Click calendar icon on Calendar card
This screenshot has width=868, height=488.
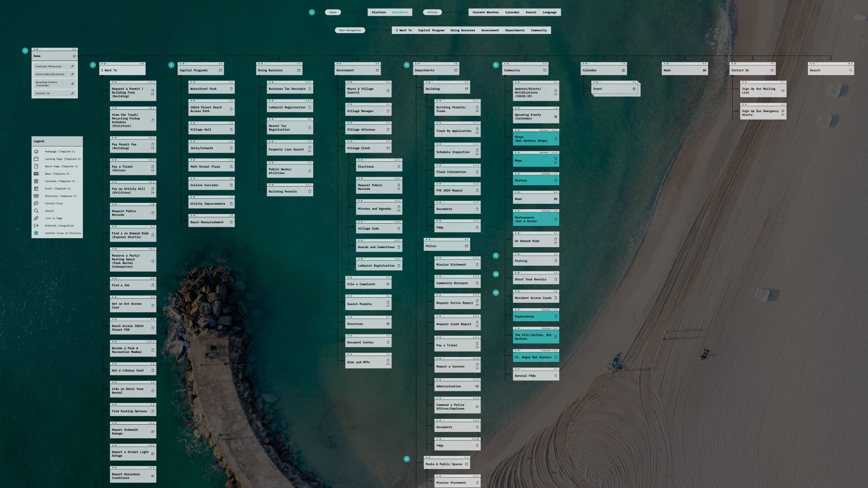(x=623, y=70)
